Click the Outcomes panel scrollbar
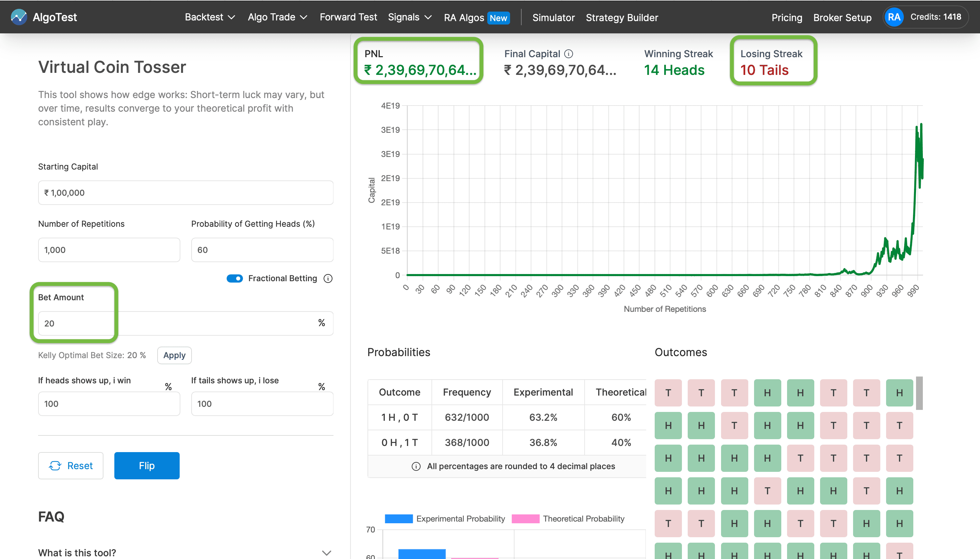 (x=919, y=394)
